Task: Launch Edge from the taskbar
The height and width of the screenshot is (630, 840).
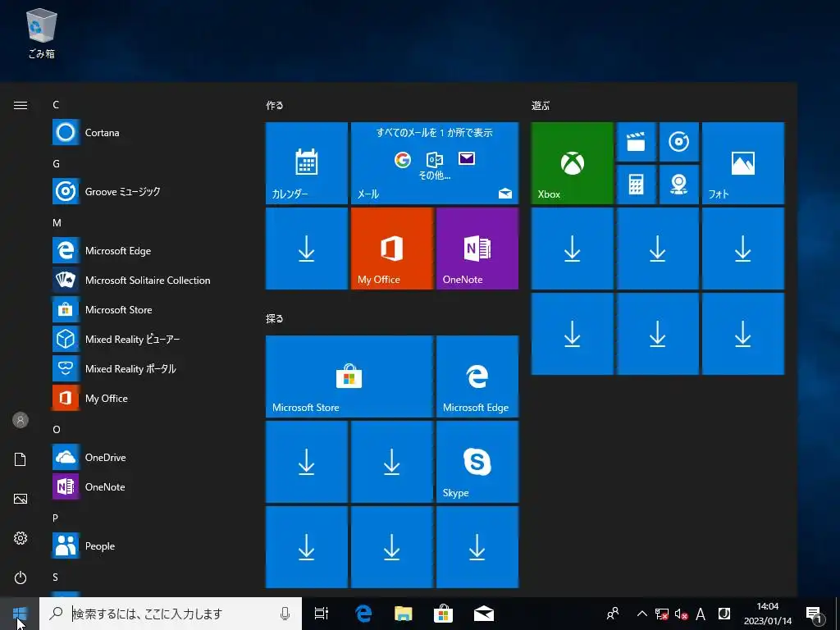Action: point(363,614)
